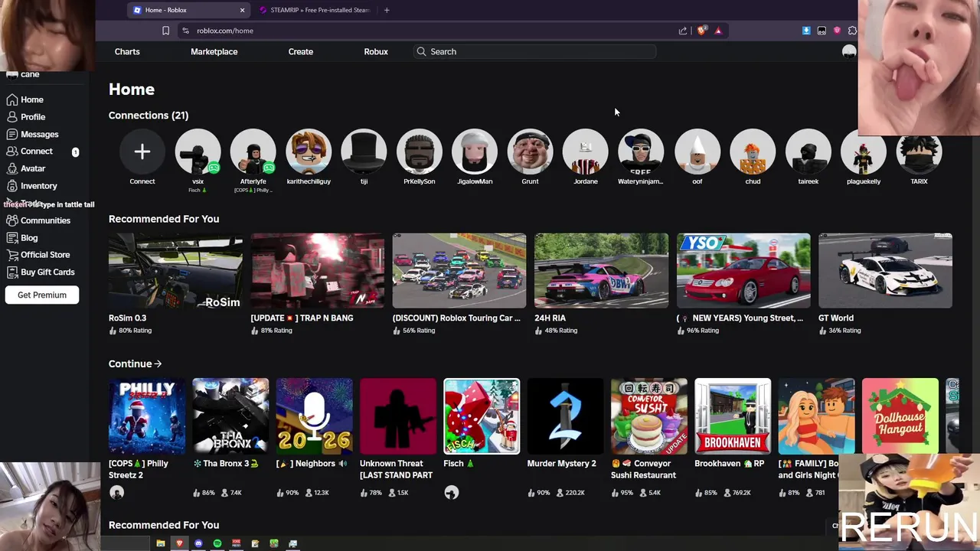Open the account avatar icon in Roblox header
Image resolution: width=980 pixels, height=551 pixels.
[x=849, y=51]
